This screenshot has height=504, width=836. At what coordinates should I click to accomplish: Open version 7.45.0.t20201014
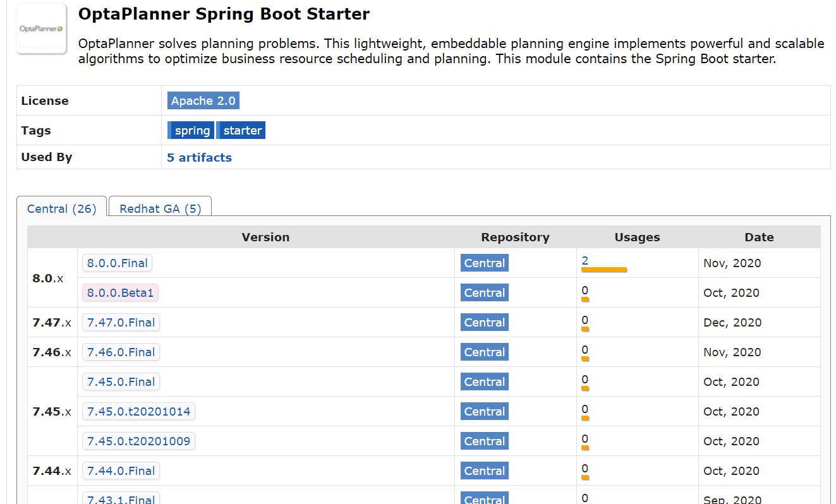coord(138,411)
